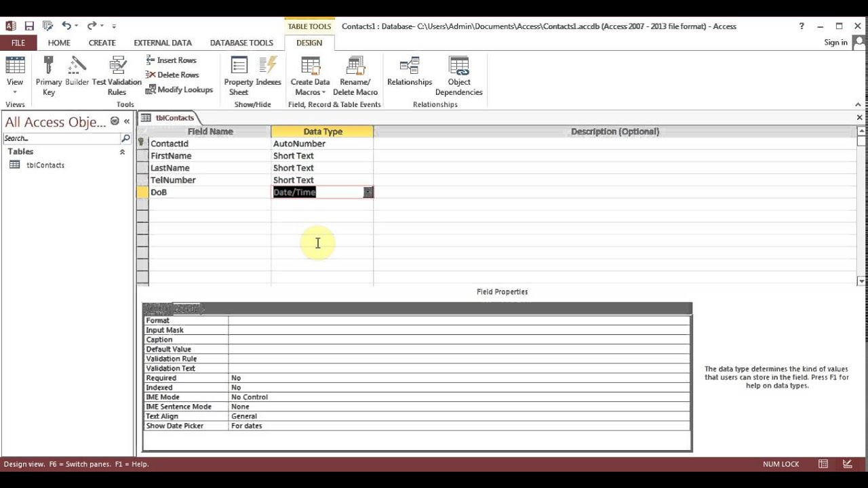Open the Relationships window
The image size is (868, 488).
[410, 71]
